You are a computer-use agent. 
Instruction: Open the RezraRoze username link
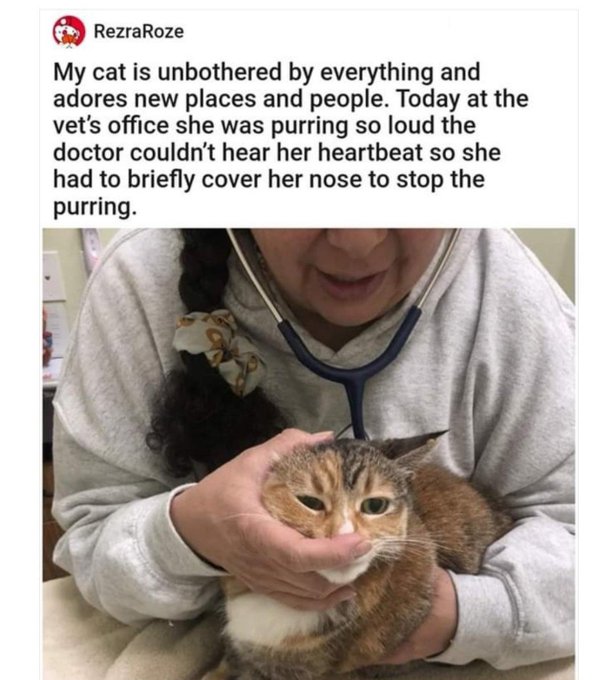pos(139,31)
